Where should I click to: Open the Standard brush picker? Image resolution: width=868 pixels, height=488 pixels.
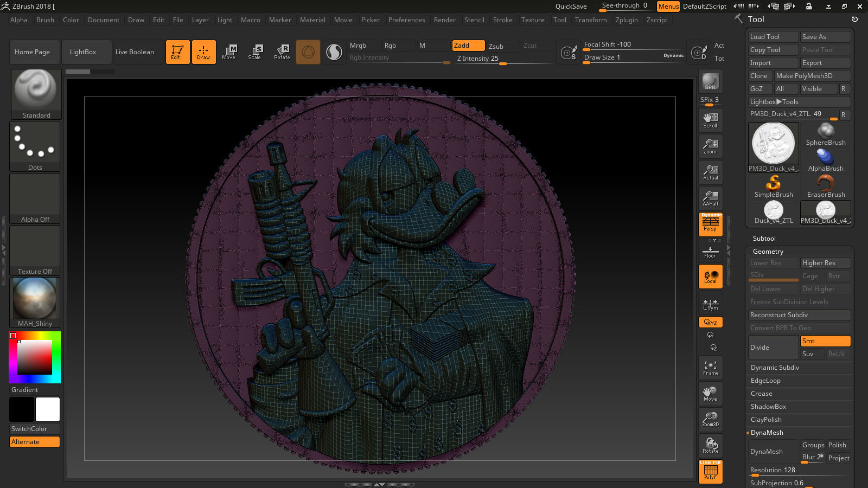pyautogui.click(x=36, y=94)
